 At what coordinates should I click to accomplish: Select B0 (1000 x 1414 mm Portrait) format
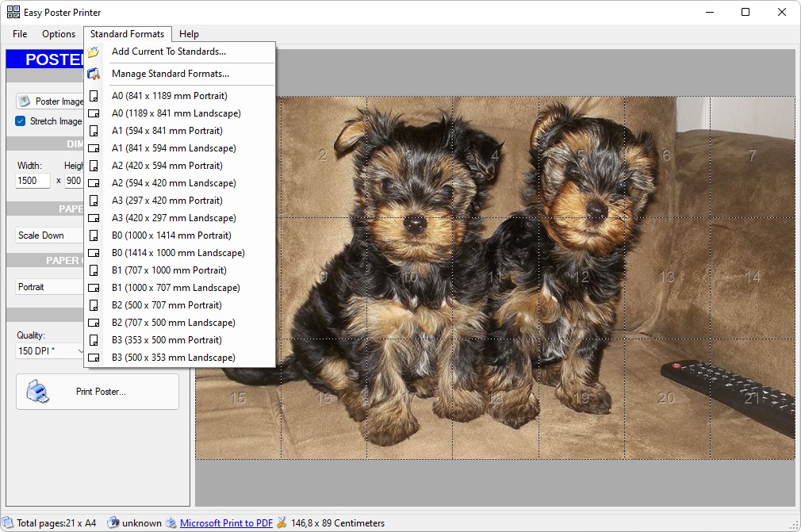point(180,235)
